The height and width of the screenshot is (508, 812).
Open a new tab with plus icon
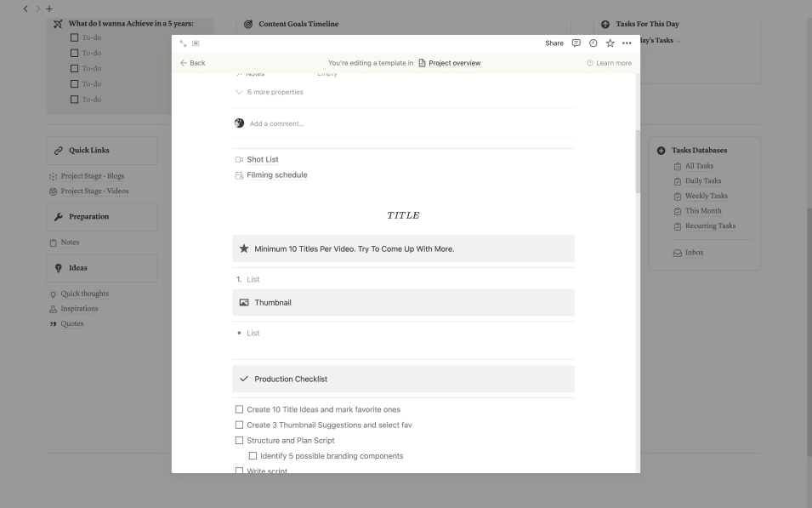pos(49,9)
